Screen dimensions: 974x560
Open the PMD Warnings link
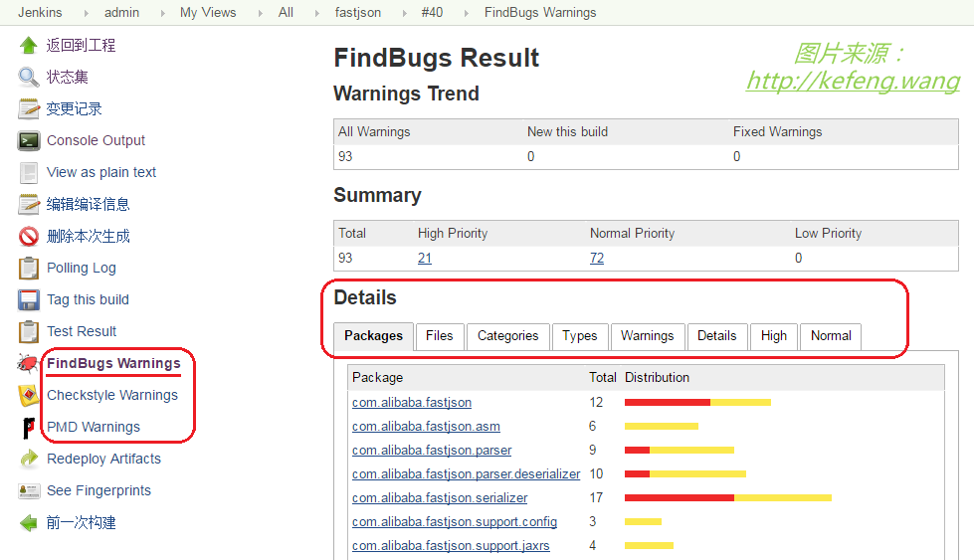(x=94, y=427)
